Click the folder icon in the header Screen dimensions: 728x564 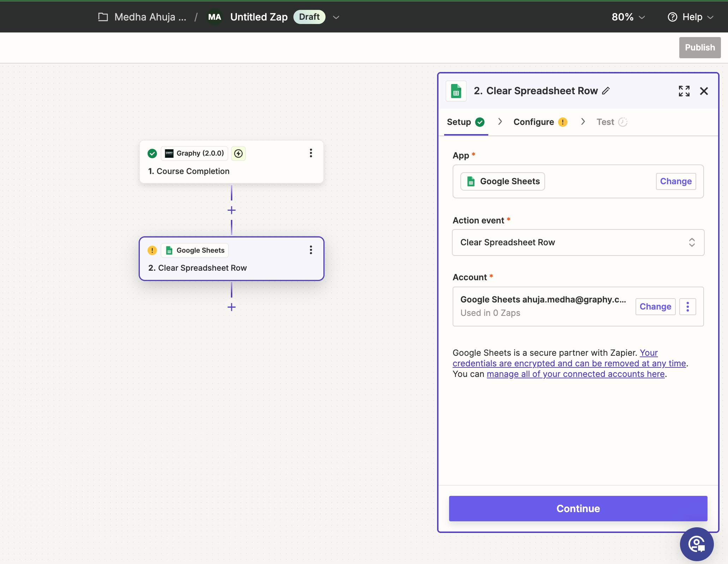click(x=103, y=17)
